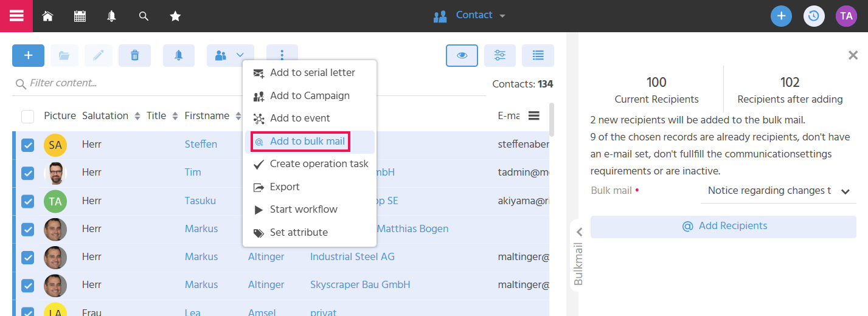
Task: Switch to list view icon
Action: [538, 55]
